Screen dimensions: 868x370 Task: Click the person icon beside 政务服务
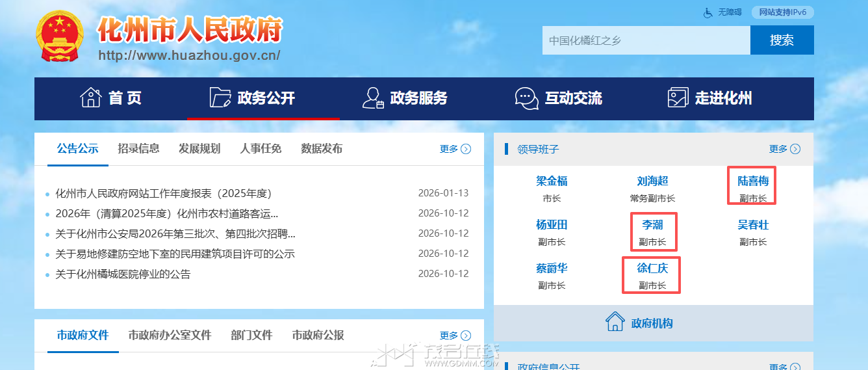click(x=373, y=98)
